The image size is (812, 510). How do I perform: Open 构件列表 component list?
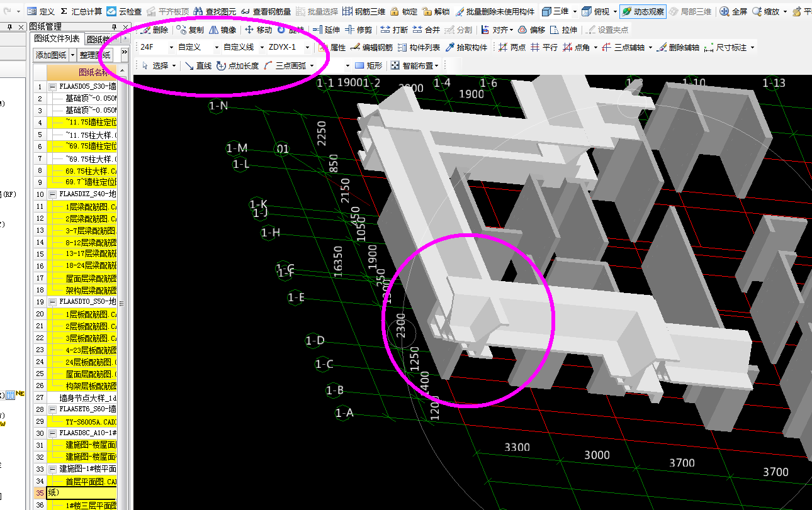tap(419, 47)
